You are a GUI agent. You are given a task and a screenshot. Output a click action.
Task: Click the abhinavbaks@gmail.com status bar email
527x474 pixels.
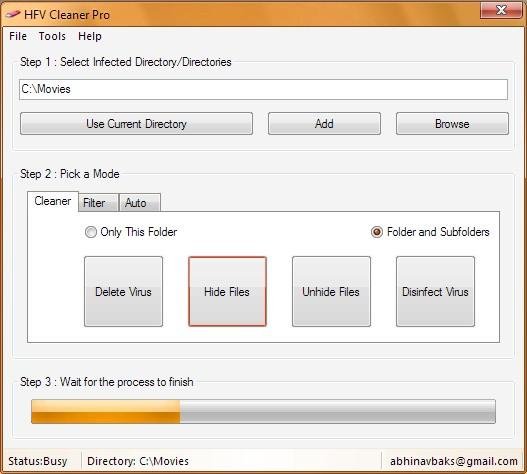pyautogui.click(x=454, y=461)
